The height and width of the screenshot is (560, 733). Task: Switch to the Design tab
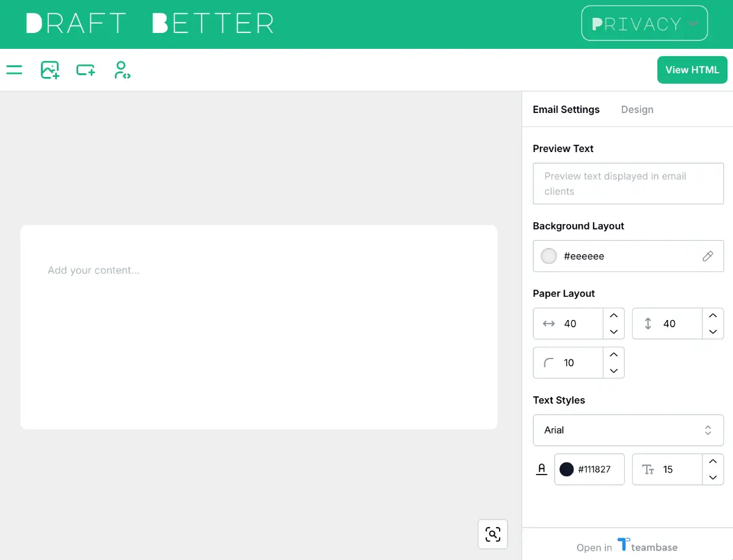tap(636, 109)
